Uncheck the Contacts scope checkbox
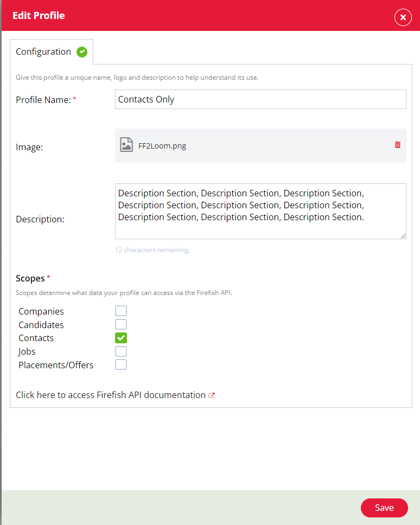 click(121, 338)
